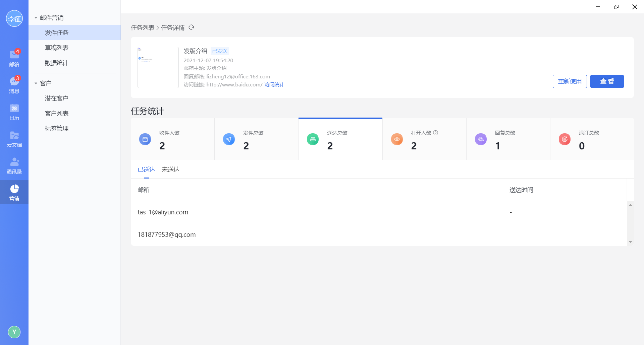Open the 邮箱 mailbox icon in sidebar
The width and height of the screenshot is (644, 345).
[x=14, y=58]
